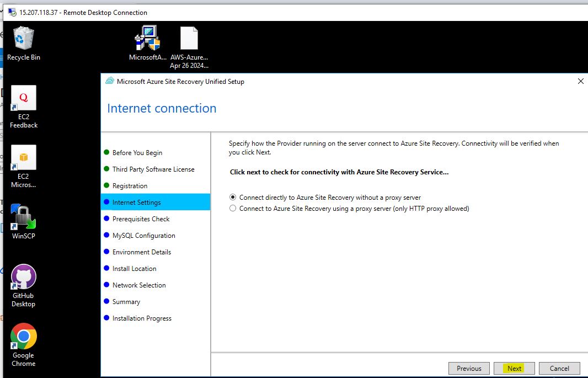Viewport: 588px width, 378px height.
Task: Select the Registration step in sidebar
Action: (130, 186)
